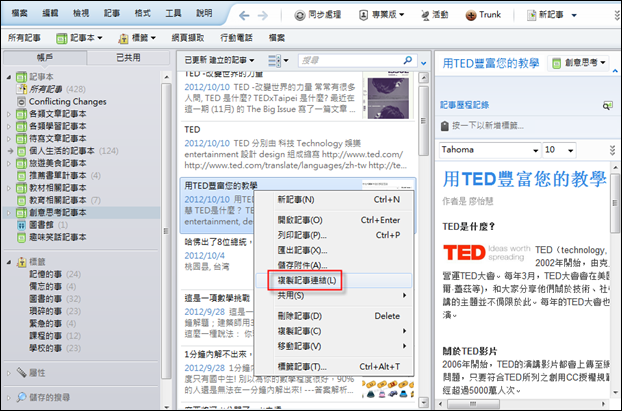Choose 複製記事連結(L) in context menu
The width and height of the screenshot is (622, 411).
tap(334, 280)
